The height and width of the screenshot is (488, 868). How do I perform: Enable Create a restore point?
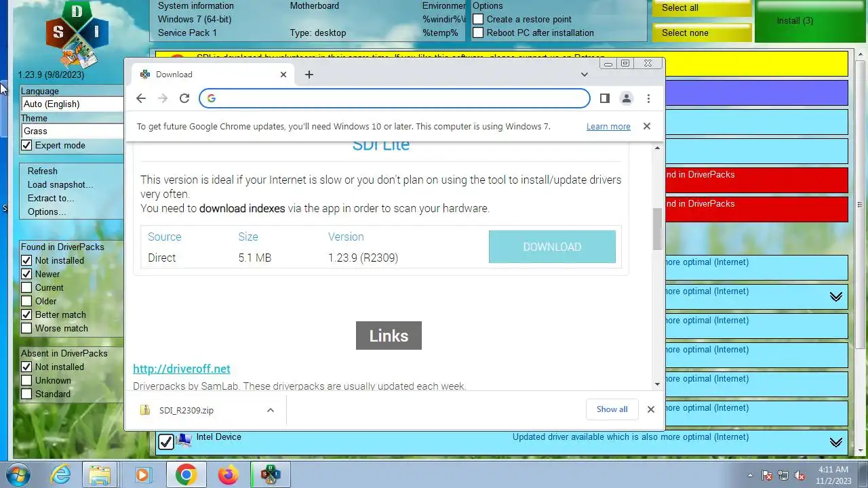478,19
